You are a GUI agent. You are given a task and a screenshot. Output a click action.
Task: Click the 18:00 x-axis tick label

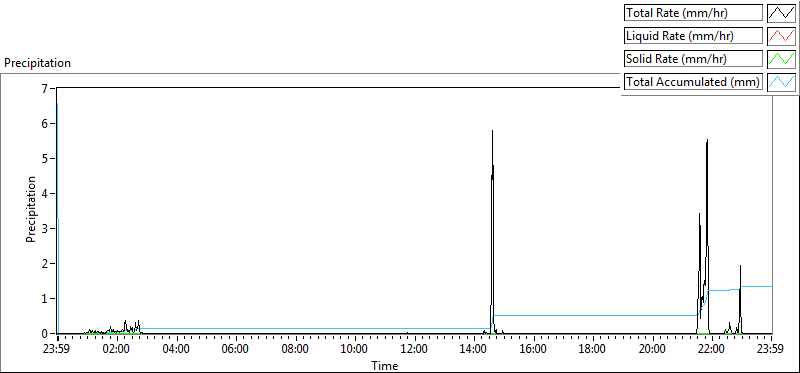click(x=593, y=350)
